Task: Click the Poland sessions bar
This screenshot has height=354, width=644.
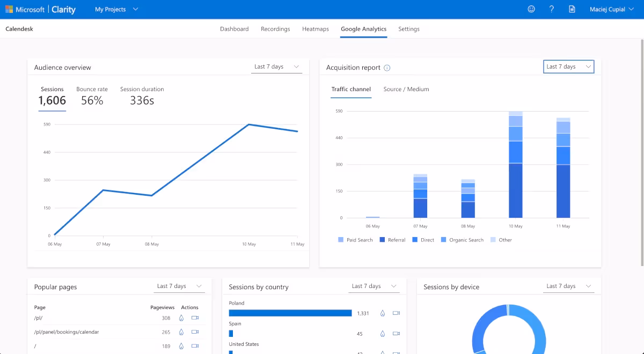Action: [290, 313]
